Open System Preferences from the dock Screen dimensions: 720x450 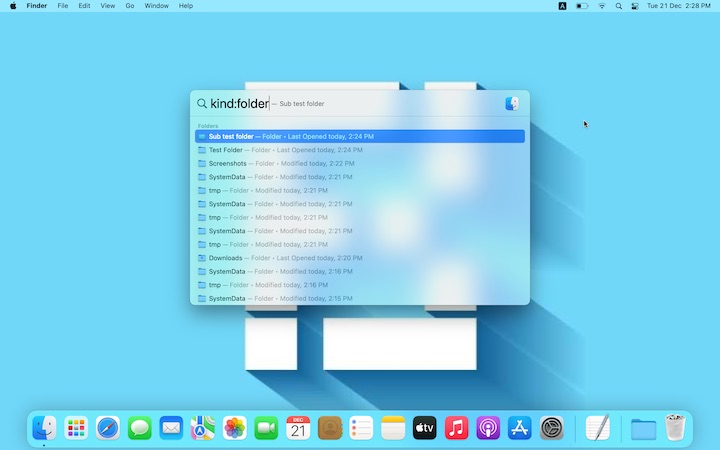552,428
